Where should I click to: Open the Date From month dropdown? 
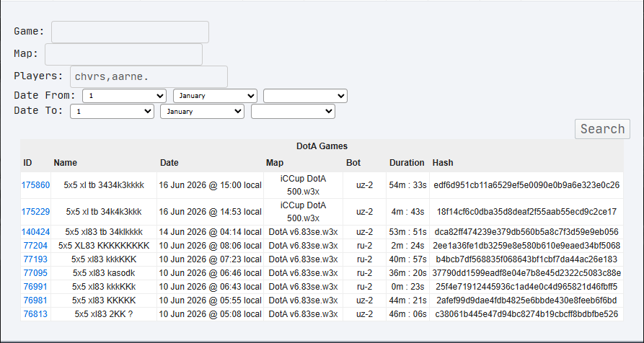point(215,96)
